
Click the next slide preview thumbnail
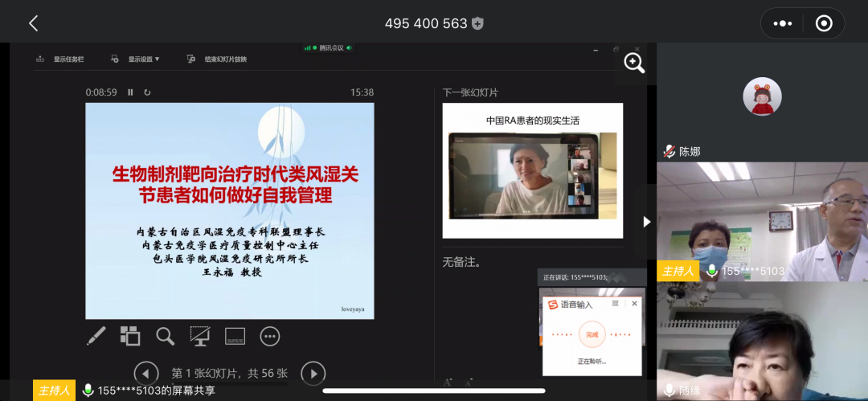532,170
